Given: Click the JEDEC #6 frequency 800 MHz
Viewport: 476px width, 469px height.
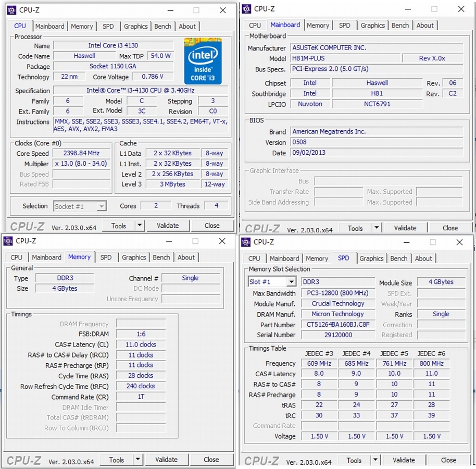Looking at the screenshot, I should point(431,364).
